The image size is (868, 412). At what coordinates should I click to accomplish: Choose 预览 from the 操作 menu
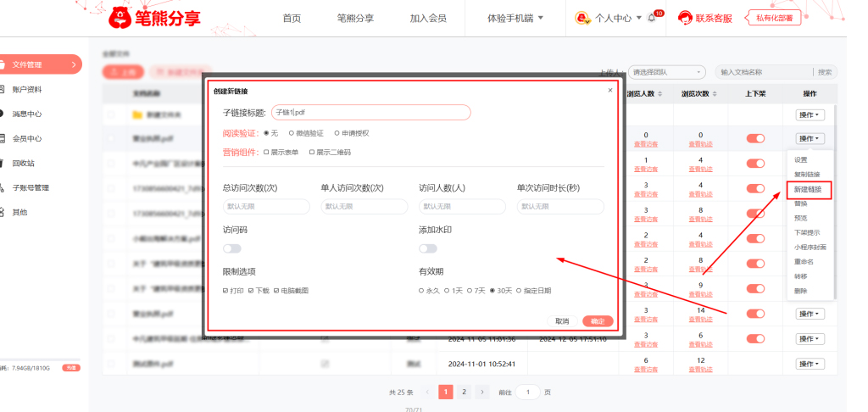point(800,218)
